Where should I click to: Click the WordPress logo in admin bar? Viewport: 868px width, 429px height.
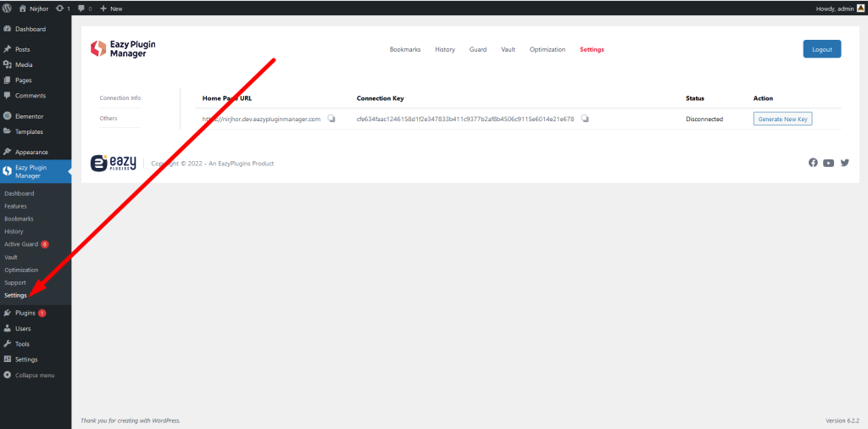click(x=7, y=8)
